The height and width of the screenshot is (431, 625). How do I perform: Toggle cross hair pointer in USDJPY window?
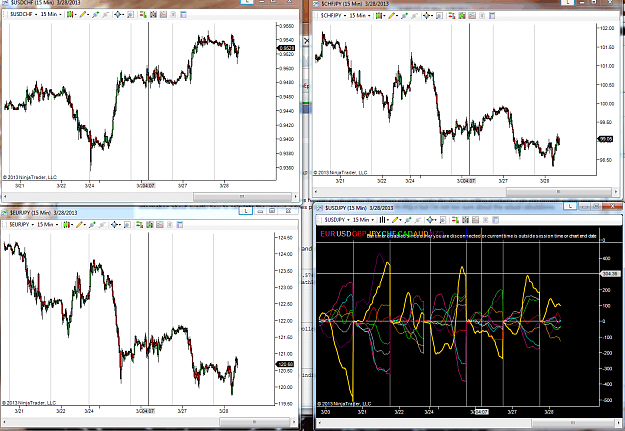tap(430, 220)
